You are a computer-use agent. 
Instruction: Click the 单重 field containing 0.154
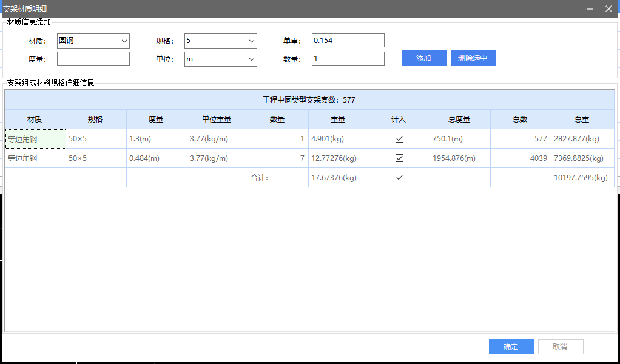coord(348,41)
